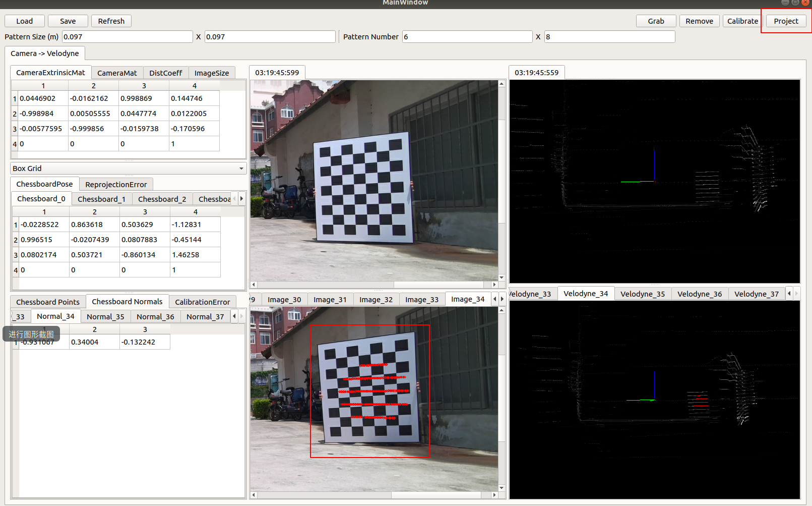This screenshot has height=506, width=812.
Task: Expand the Box Grid dropdown
Action: coord(241,168)
